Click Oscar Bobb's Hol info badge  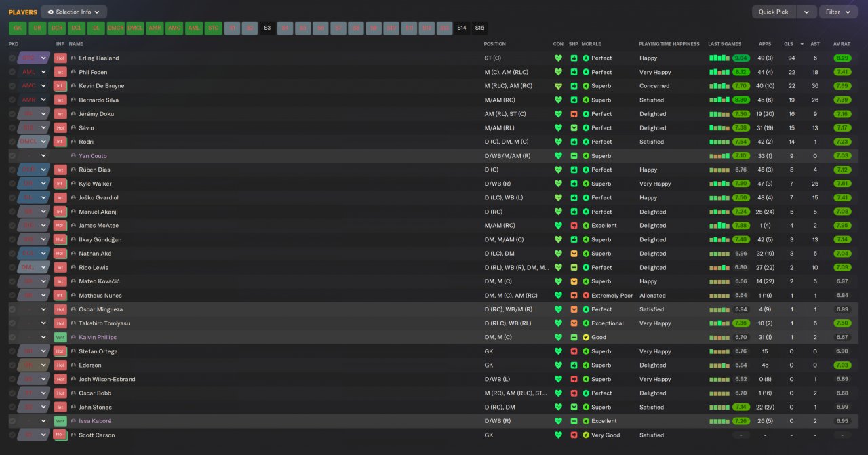(x=60, y=393)
